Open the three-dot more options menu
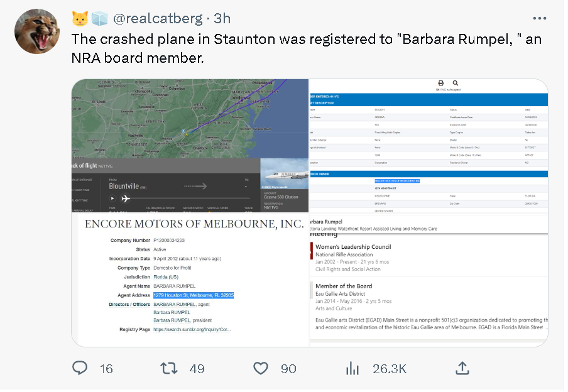Screen dimensions: 568x392 pos(539,18)
